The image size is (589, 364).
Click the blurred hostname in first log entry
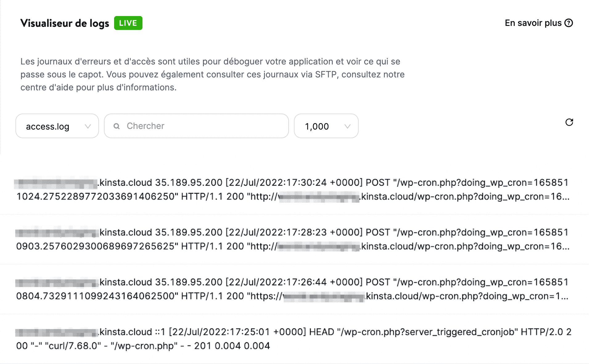click(56, 183)
